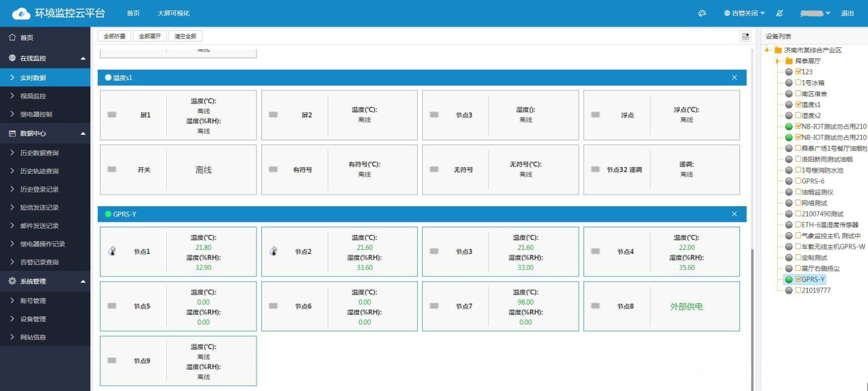The height and width of the screenshot is (391, 868).
Task: Check the 1号冰箱 device checkbox
Action: click(x=798, y=83)
